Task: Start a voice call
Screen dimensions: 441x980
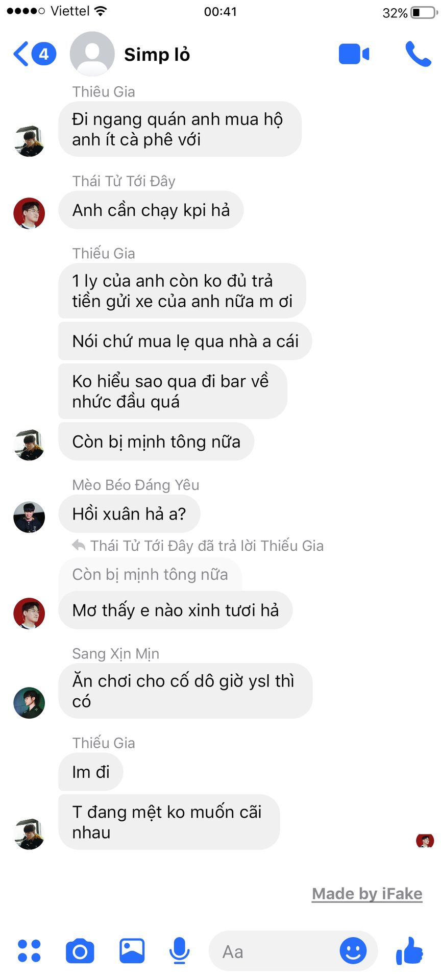Action: point(418,54)
